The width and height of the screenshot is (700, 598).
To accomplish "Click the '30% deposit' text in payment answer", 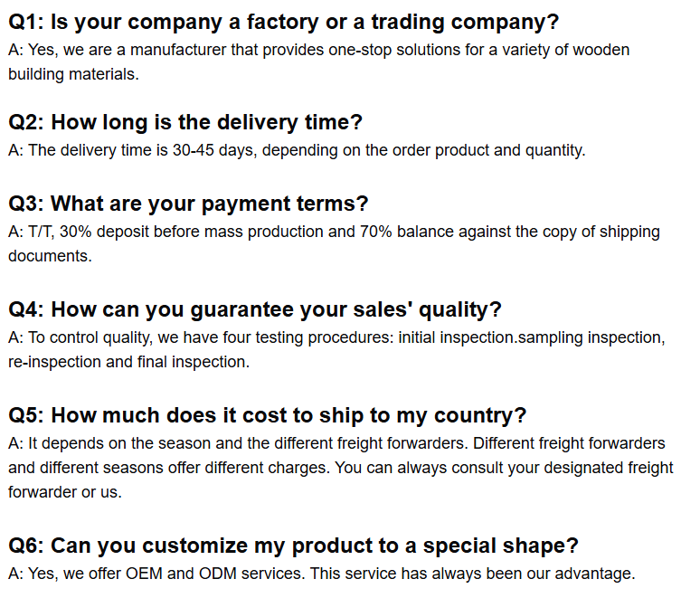I will coord(104,232).
